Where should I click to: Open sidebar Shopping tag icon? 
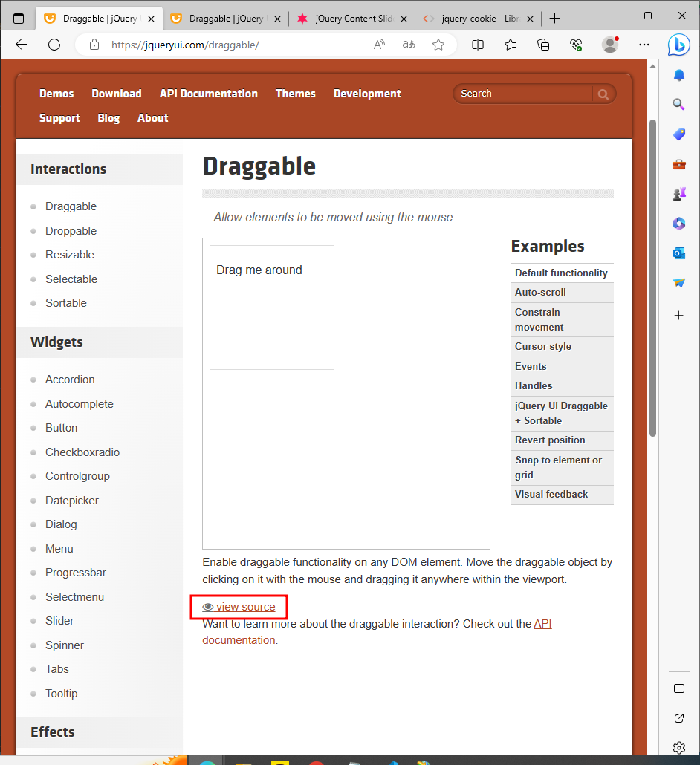(679, 134)
